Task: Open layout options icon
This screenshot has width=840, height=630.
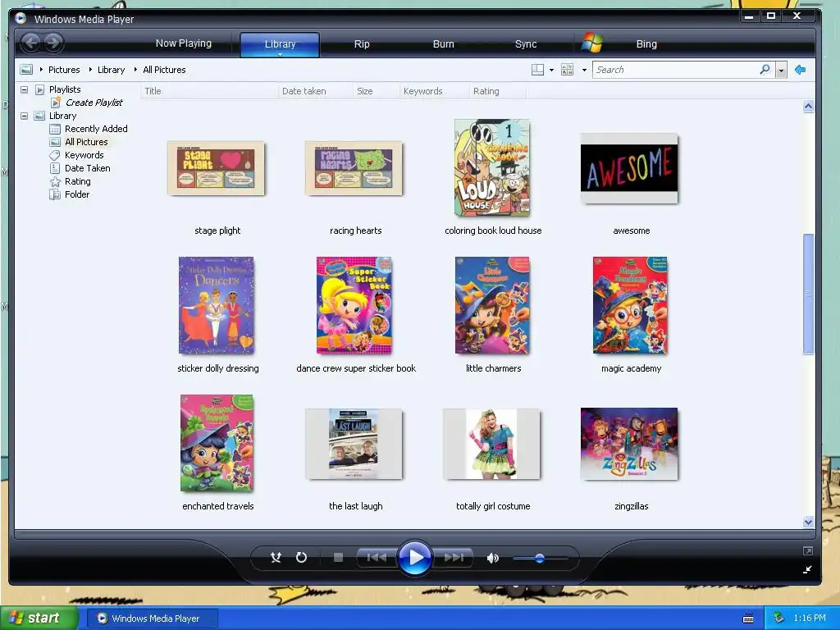Action: point(537,70)
